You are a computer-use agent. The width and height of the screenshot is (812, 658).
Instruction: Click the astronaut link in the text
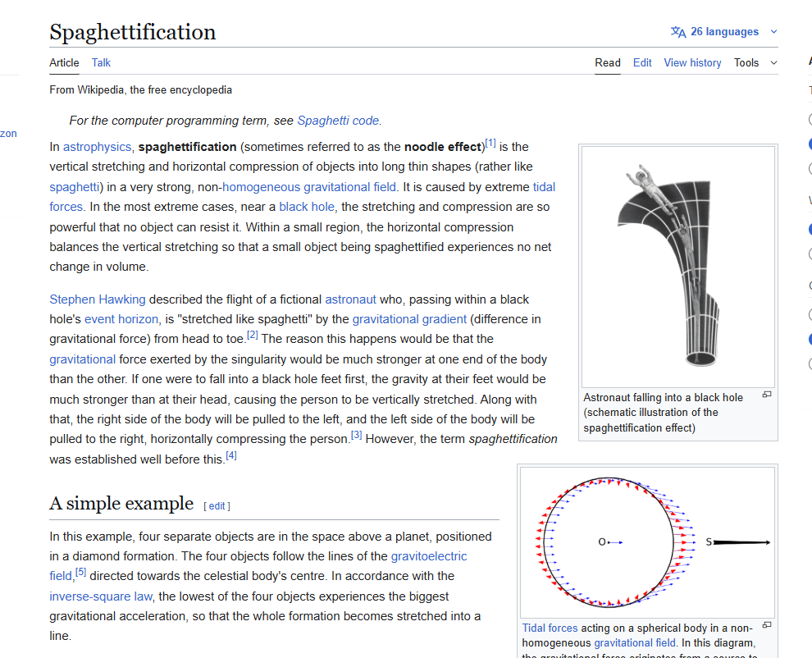[350, 299]
